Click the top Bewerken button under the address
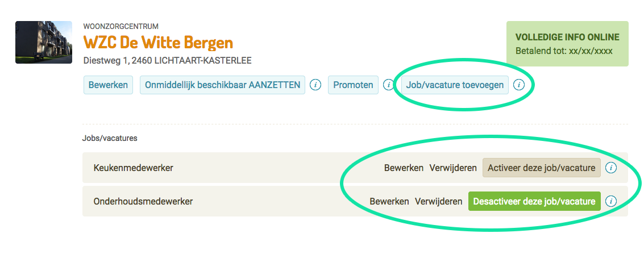 (x=109, y=85)
